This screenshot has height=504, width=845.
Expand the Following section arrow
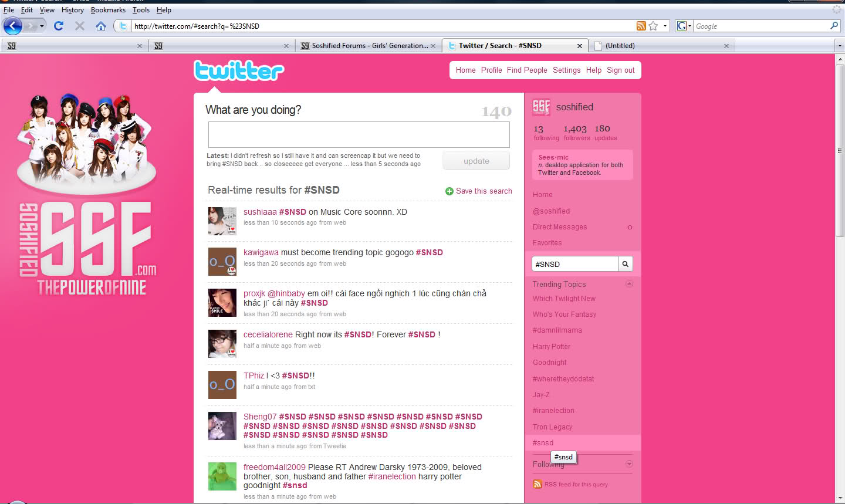tap(629, 464)
